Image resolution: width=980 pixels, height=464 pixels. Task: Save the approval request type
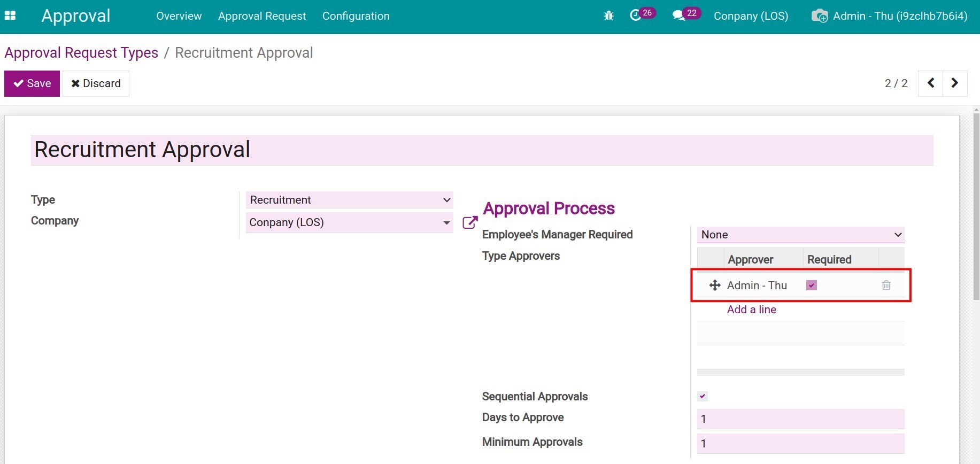click(32, 83)
